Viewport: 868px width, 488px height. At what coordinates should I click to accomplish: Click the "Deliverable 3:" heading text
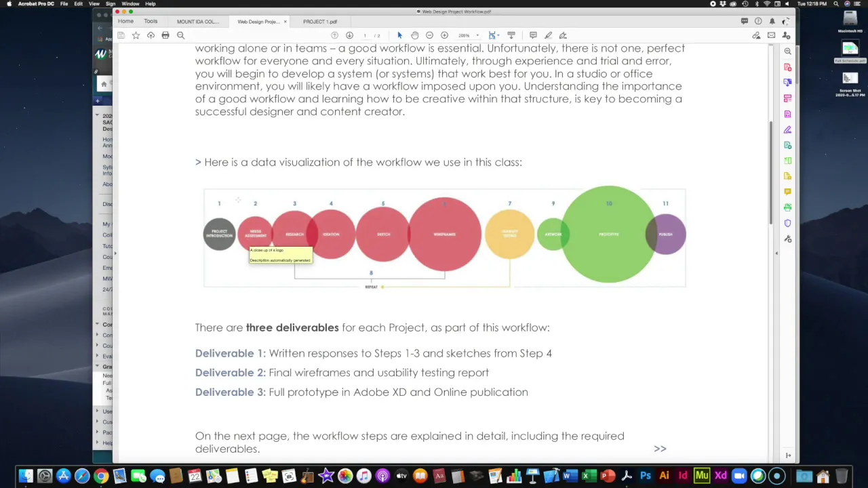(x=230, y=392)
